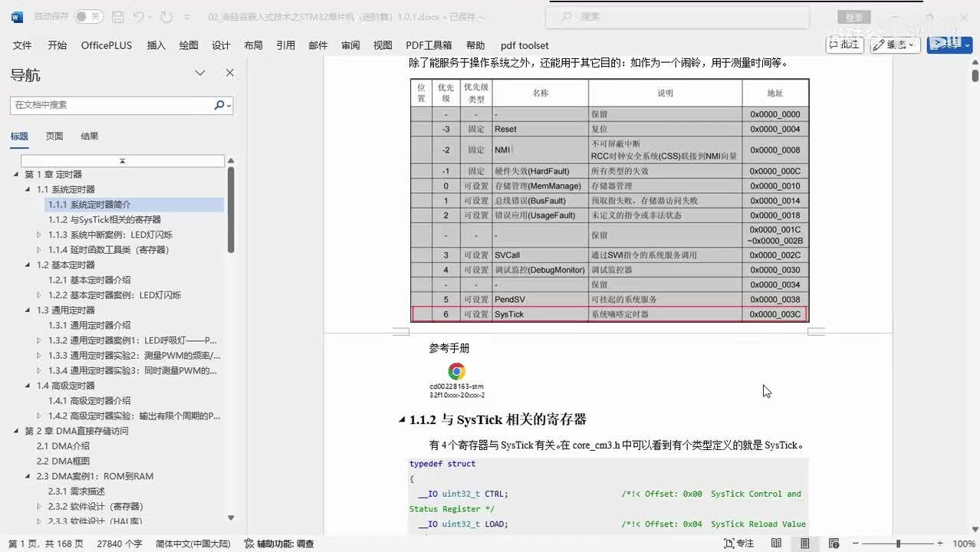Open the document title saved-status dropdown
The image size is (980, 552).
(x=483, y=16)
